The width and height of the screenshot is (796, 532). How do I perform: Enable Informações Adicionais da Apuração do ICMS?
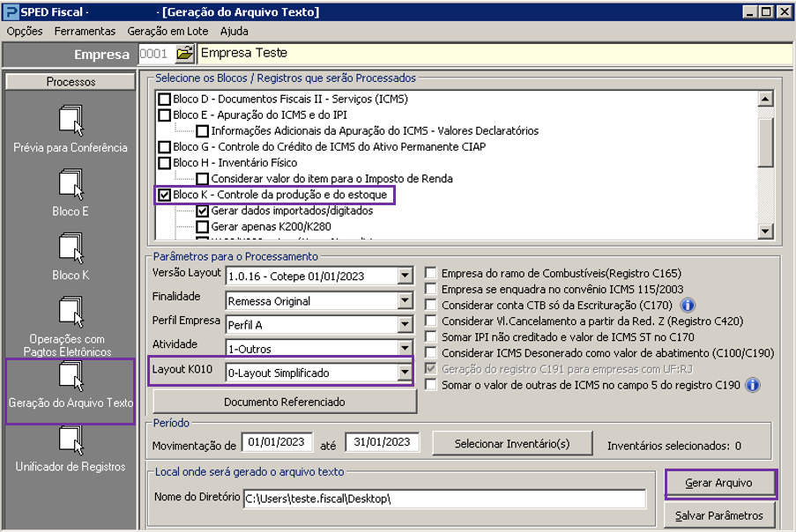203,131
